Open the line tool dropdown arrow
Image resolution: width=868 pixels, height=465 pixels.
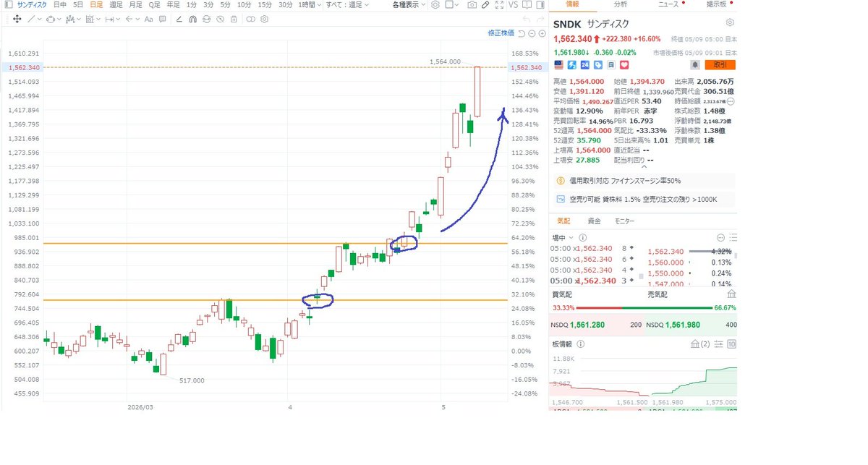pyautogui.click(x=40, y=19)
